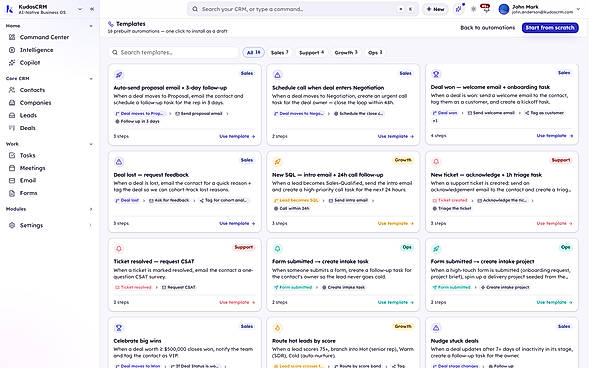Filter templates by Support

(x=311, y=53)
